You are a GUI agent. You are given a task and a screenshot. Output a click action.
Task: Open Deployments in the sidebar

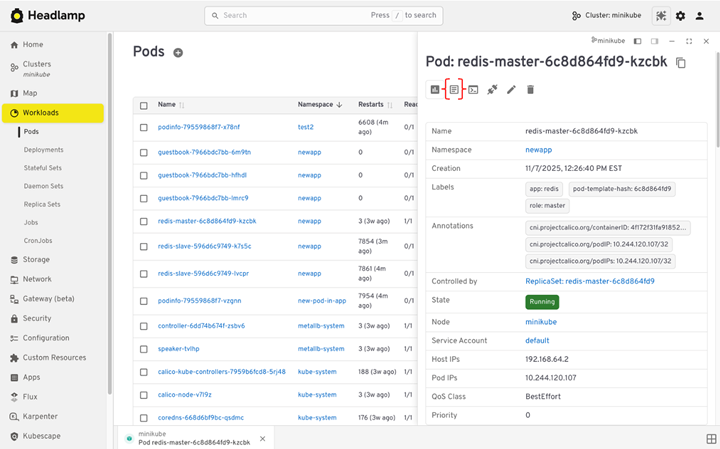(x=44, y=150)
